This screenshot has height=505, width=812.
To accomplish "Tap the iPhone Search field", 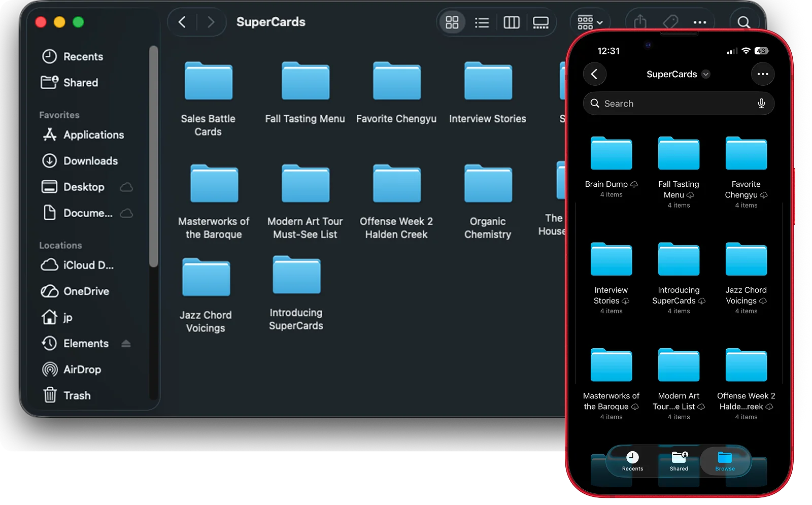I will tap(679, 104).
